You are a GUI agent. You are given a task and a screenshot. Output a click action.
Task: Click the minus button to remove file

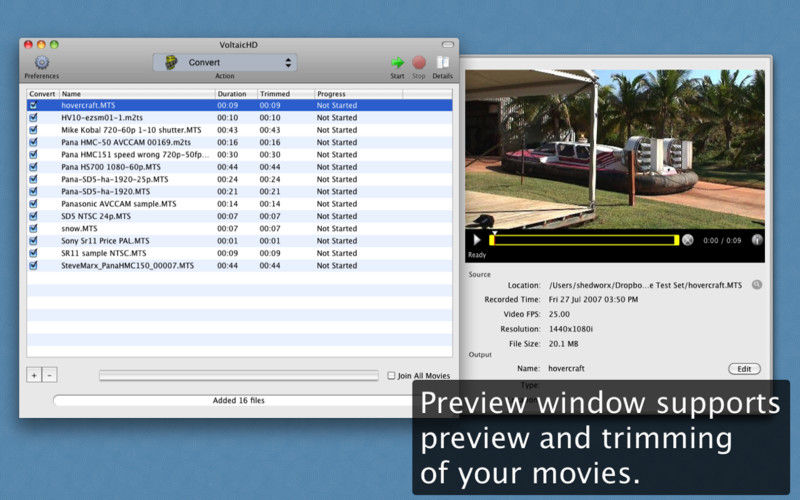click(x=49, y=375)
